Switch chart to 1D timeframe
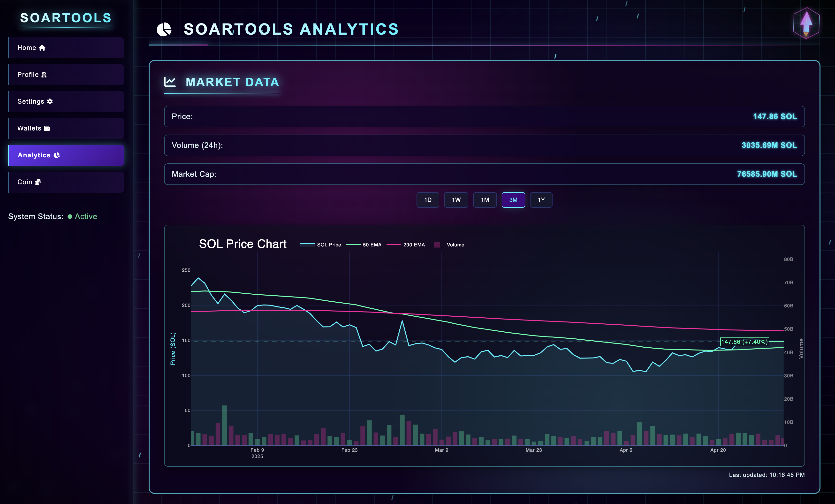The image size is (835, 504). pos(428,200)
